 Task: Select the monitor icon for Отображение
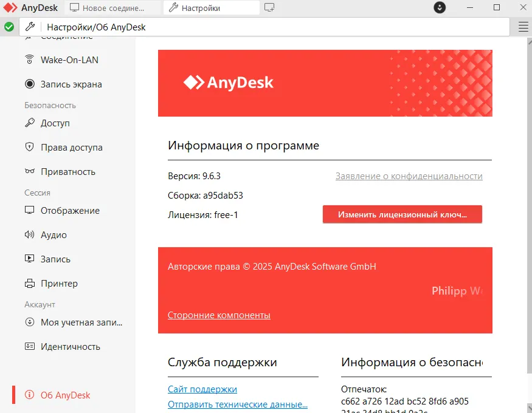click(29, 211)
